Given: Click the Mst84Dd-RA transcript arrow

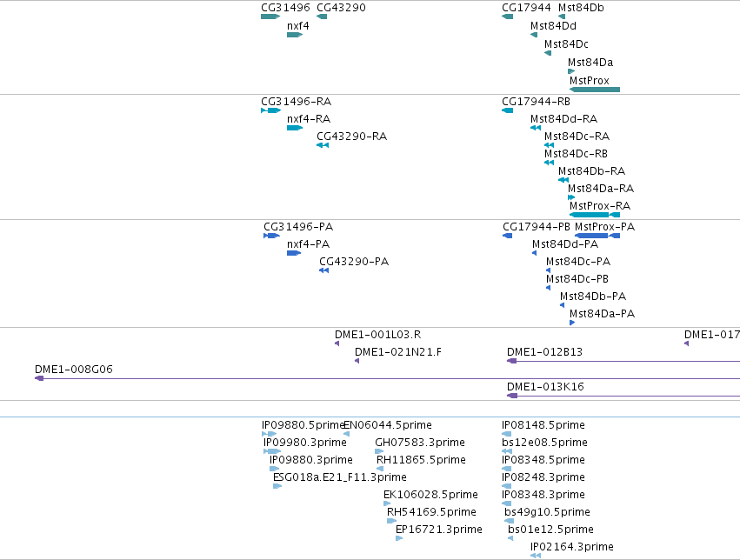Looking at the screenshot, I should [536, 128].
